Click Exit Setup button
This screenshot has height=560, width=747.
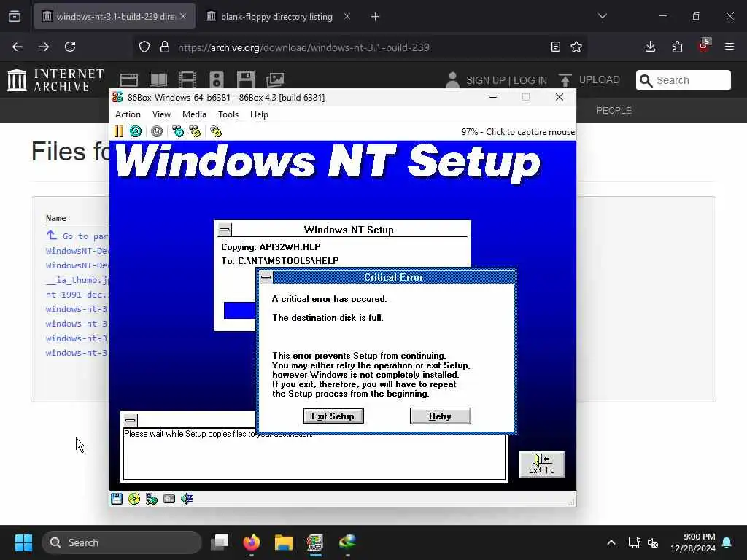tap(333, 416)
